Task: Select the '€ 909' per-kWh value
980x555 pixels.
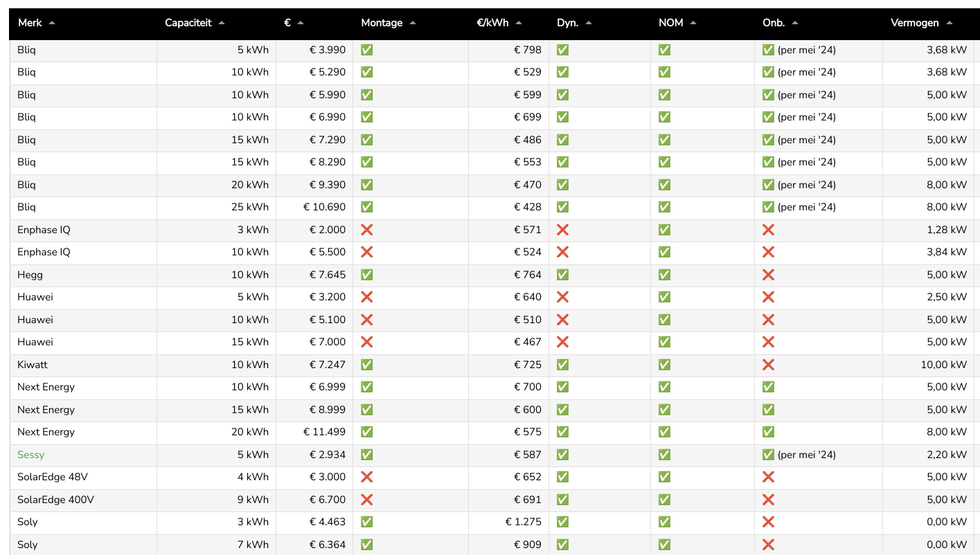Action: pyautogui.click(x=528, y=545)
